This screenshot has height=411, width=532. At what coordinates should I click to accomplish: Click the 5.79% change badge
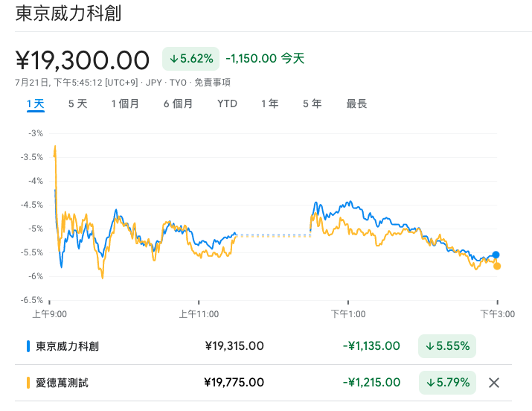coord(447,383)
